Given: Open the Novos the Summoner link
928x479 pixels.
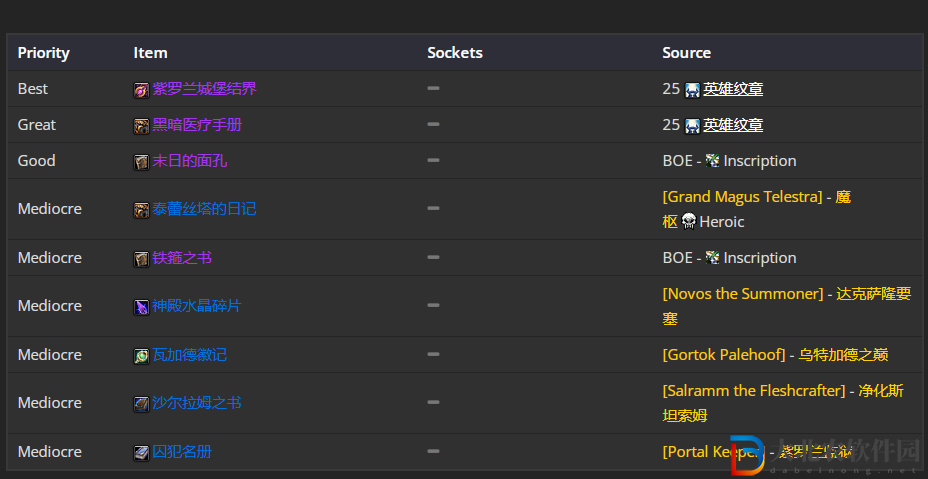Looking at the screenshot, I should point(743,294).
